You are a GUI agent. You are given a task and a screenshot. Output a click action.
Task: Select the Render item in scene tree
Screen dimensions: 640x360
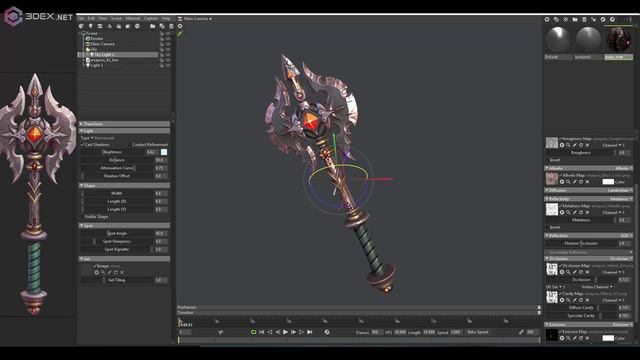[x=97, y=38]
